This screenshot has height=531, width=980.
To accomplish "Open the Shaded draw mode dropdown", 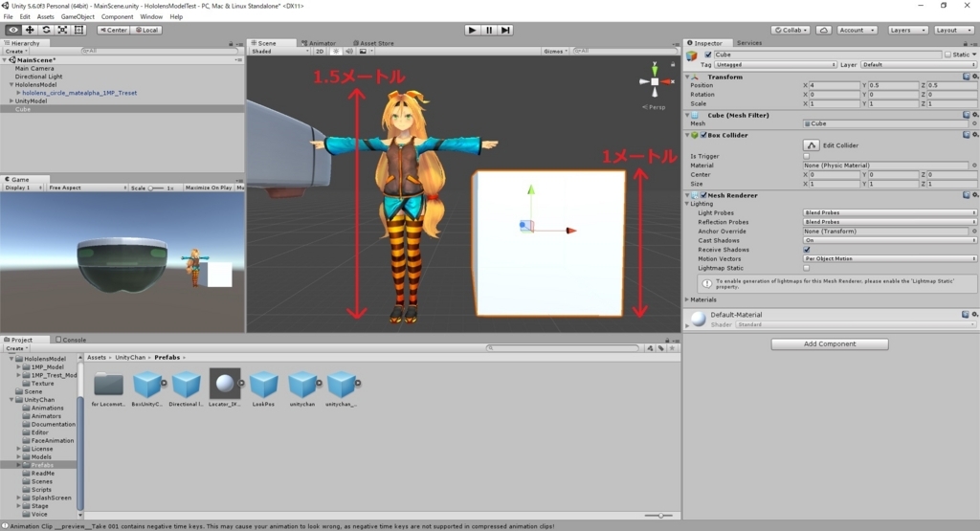I will [280, 52].
